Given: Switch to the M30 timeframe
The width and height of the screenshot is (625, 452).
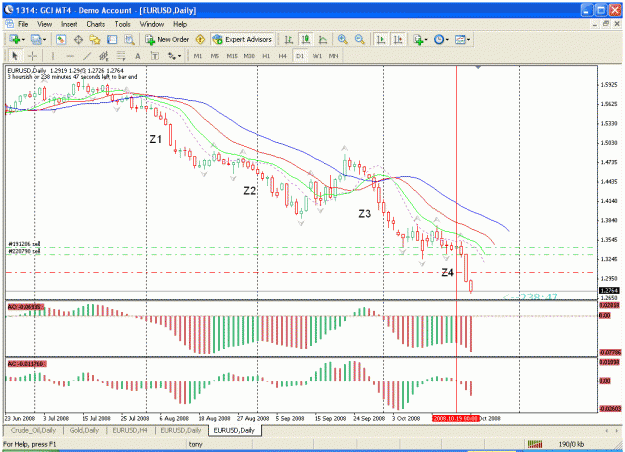Looking at the screenshot, I should click(249, 56).
